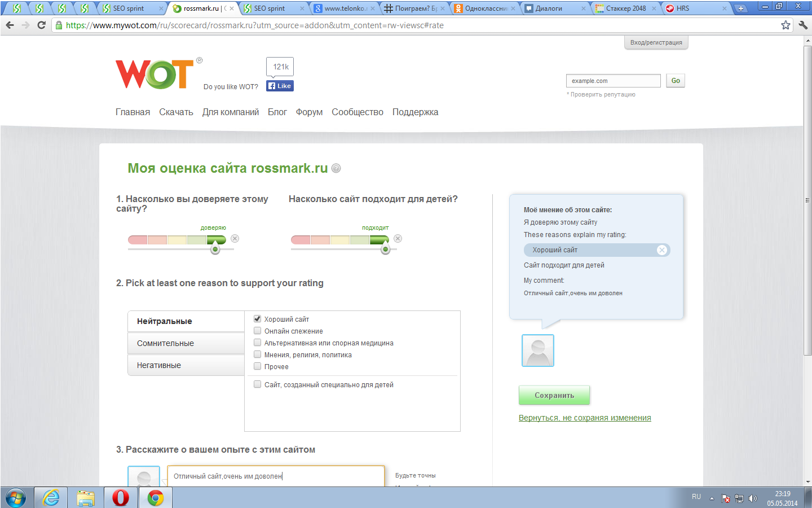The image size is (812, 508).
Task: Select 'Нейтральные' reasons category
Action: point(186,321)
